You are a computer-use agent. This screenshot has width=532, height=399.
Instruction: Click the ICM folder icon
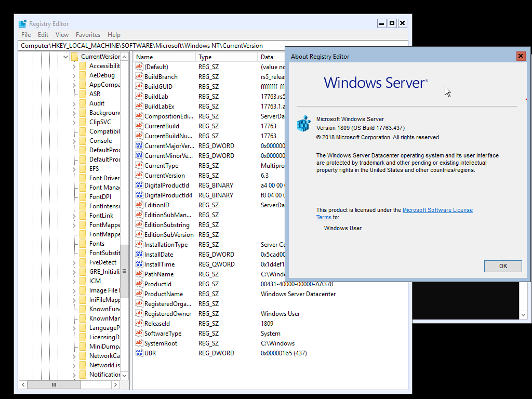pos(83,281)
